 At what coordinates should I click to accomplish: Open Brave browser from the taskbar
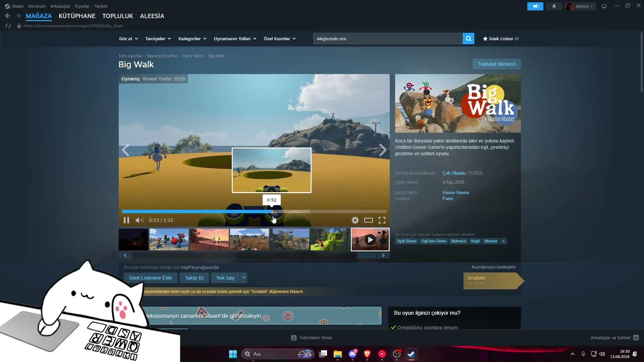pyautogui.click(x=367, y=354)
